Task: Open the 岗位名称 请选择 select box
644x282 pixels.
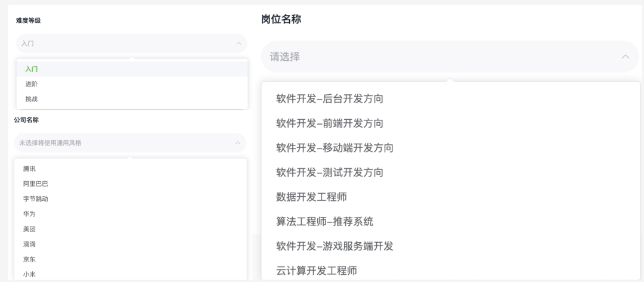Action: coord(441,57)
